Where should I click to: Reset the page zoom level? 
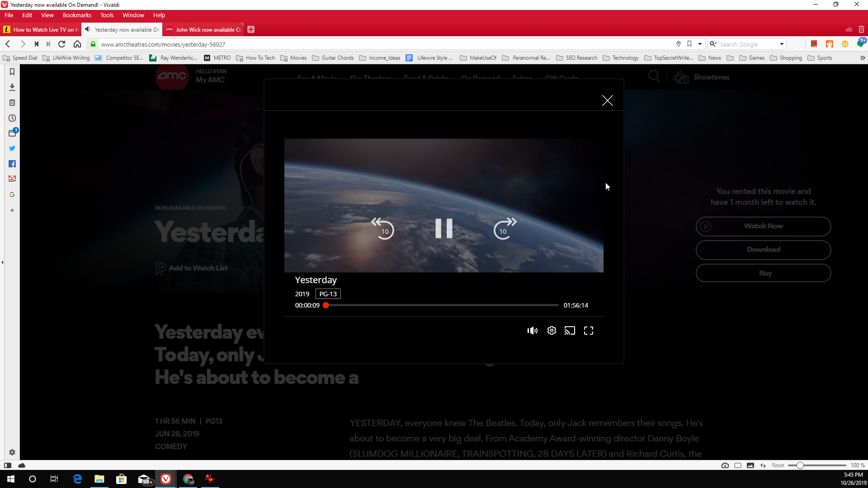[x=778, y=465]
